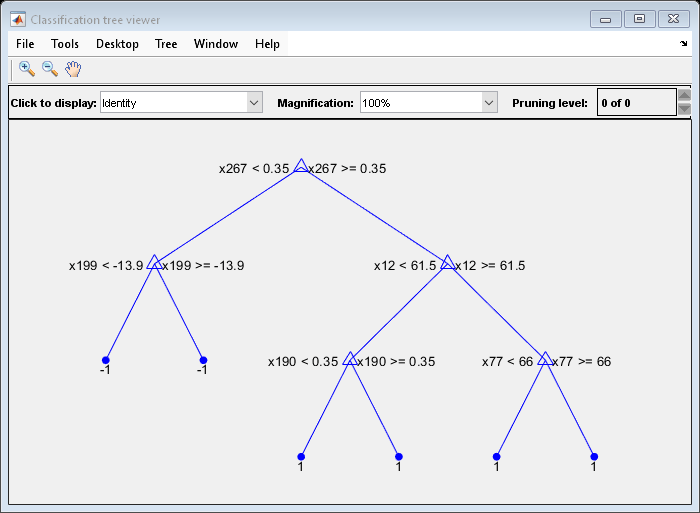Decrease pruning level with down arrow
This screenshot has width=700, height=513.
(684, 110)
